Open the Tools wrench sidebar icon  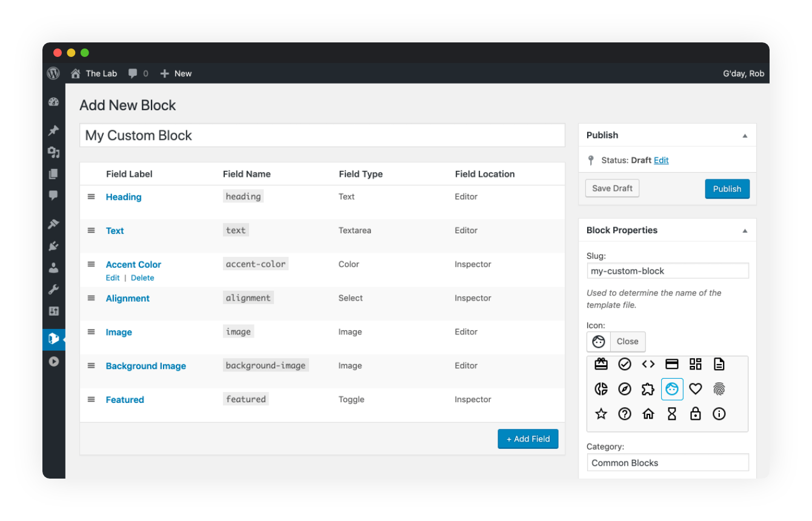(x=53, y=289)
